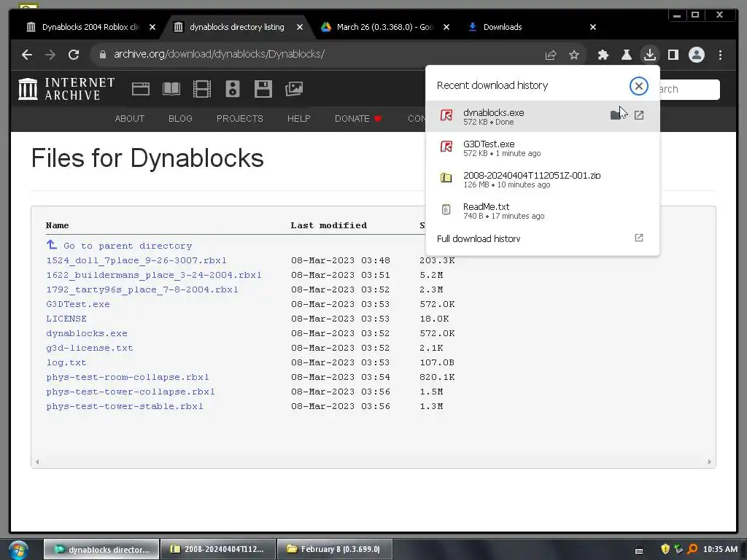The image size is (747, 560).
Task: Open 1524_doll_7place_9-26-3007.rbxl
Action: tap(136, 260)
